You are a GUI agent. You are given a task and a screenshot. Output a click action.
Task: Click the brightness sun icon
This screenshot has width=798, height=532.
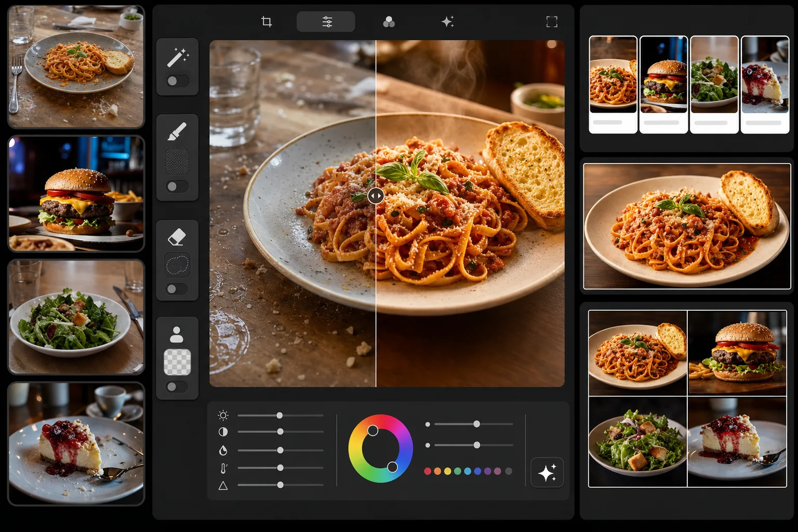click(x=223, y=415)
